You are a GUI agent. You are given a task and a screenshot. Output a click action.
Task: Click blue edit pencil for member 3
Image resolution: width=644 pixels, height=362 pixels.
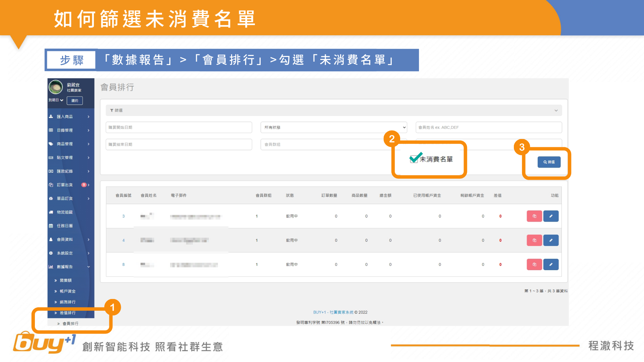[551, 216]
